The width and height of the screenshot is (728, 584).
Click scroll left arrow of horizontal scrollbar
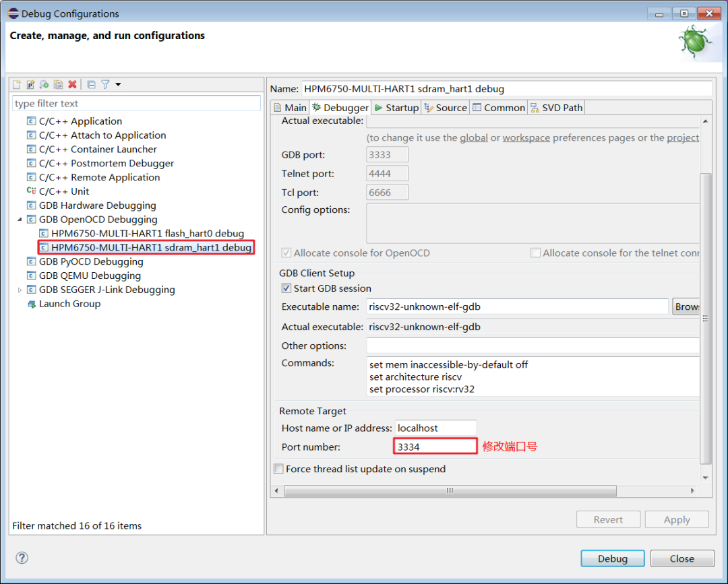pos(277,491)
